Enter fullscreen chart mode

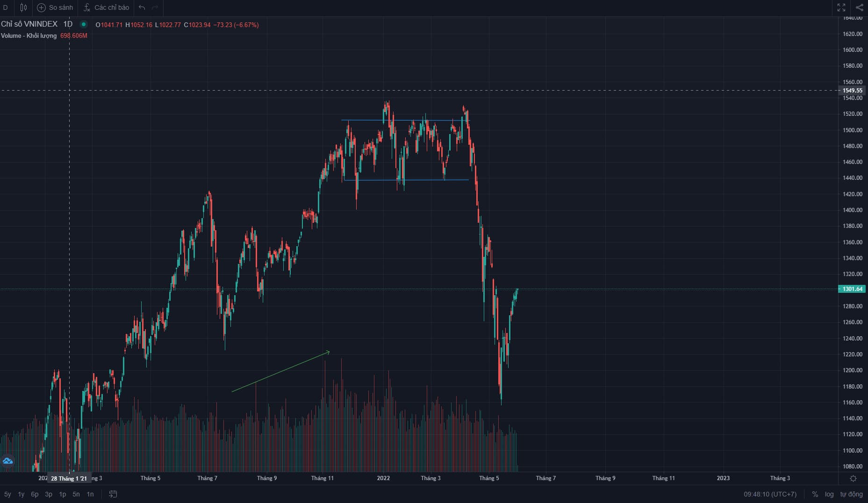841,7
